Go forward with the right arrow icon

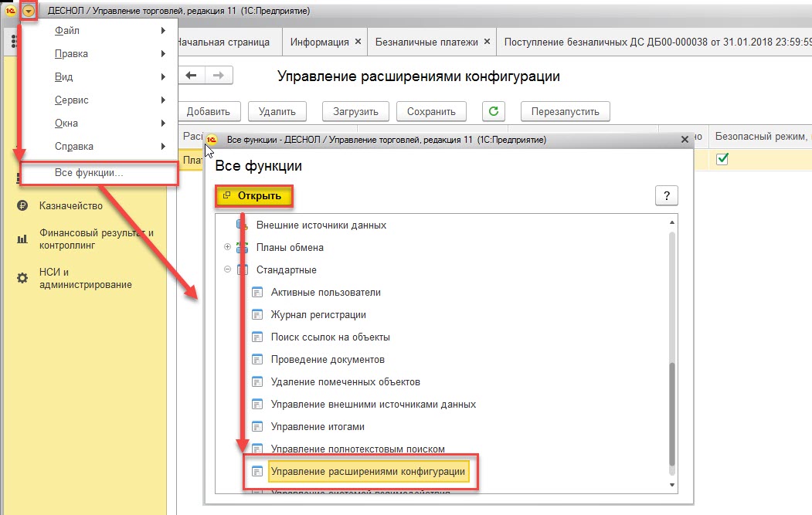(x=219, y=76)
